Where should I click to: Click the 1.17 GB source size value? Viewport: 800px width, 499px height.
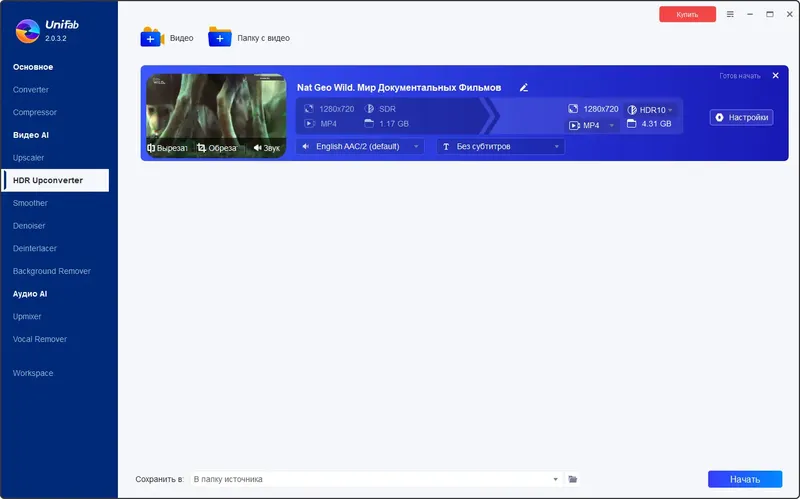pos(394,123)
